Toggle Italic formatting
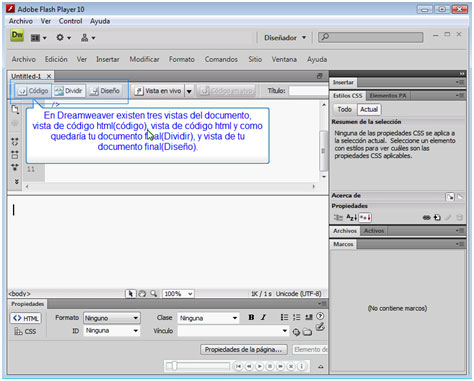This screenshot has height=381, width=474. click(x=263, y=317)
